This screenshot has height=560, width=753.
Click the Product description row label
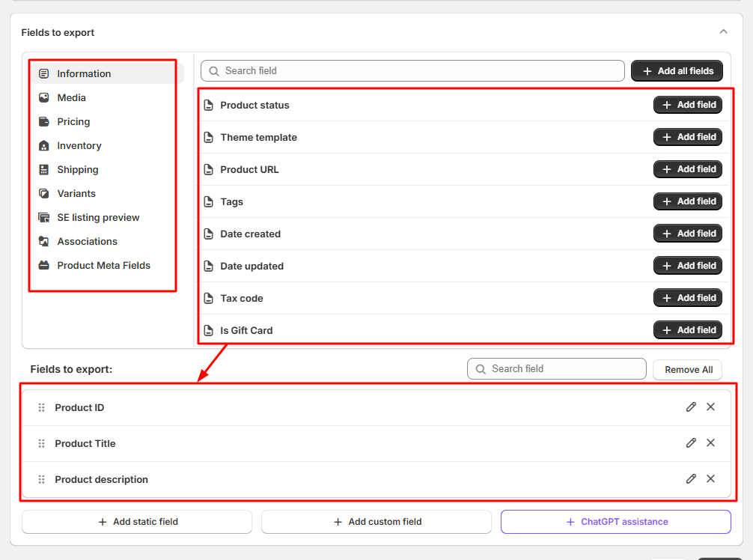tap(101, 480)
